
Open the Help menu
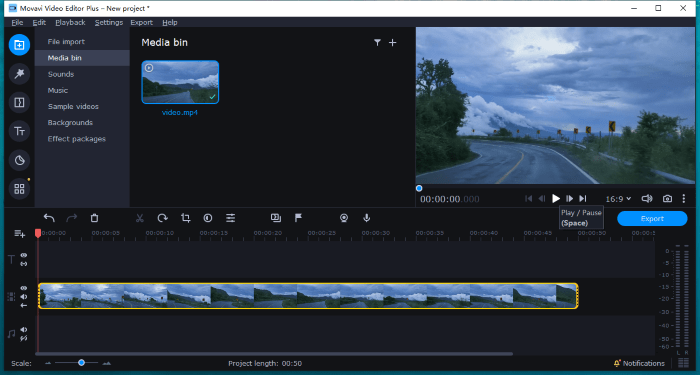coord(170,22)
